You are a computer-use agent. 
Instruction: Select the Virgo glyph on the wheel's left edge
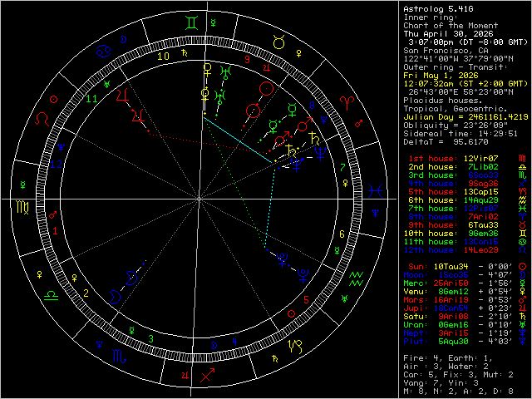22,205
